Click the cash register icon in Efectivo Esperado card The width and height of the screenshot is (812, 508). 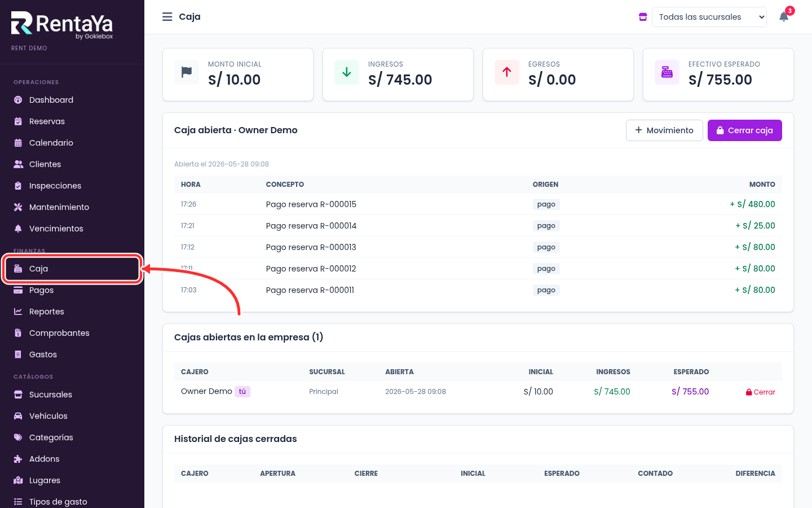point(667,72)
